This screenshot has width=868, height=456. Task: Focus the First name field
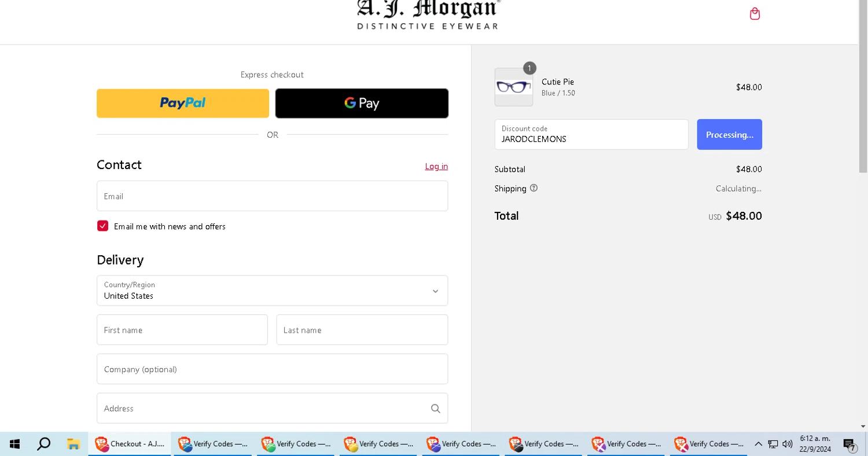(182, 330)
